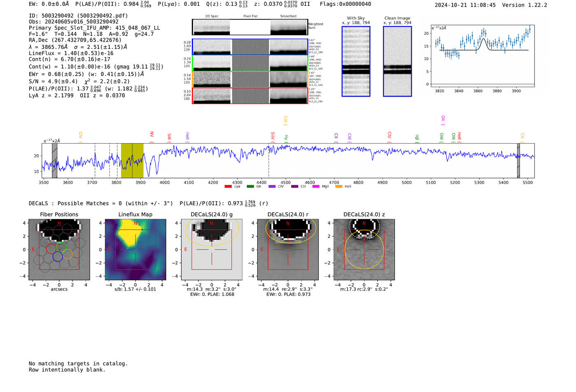Click the Pixel Flat column header
The image size is (576, 392).
[250, 16]
